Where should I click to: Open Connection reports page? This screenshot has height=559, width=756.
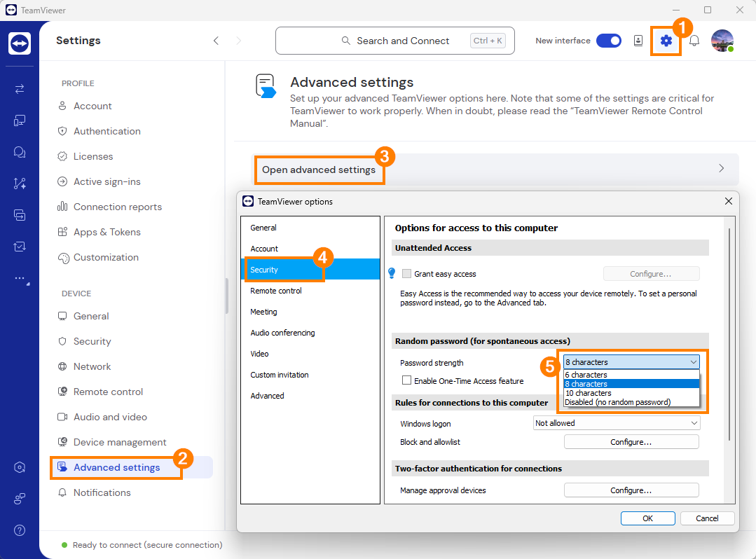coord(111,207)
